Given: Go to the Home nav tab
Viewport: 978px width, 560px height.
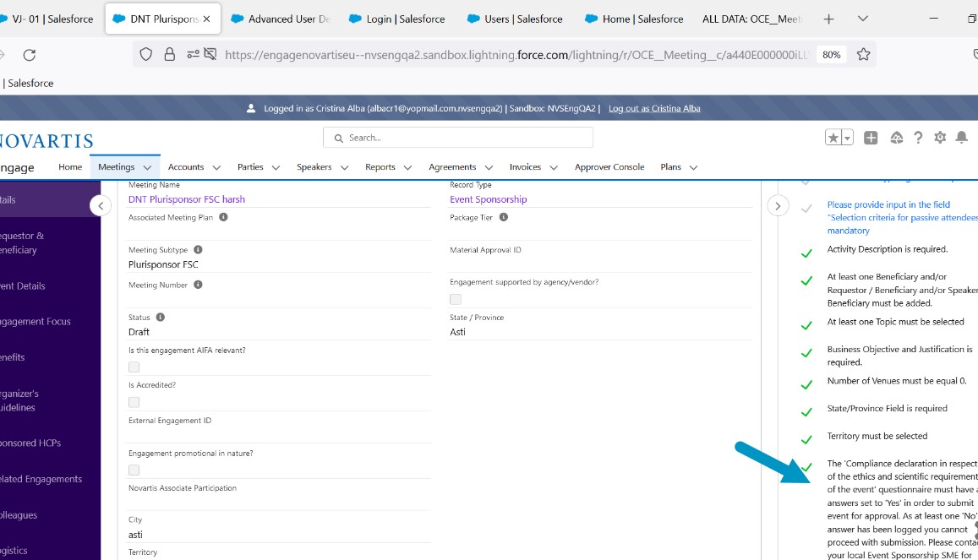Looking at the screenshot, I should [x=70, y=167].
